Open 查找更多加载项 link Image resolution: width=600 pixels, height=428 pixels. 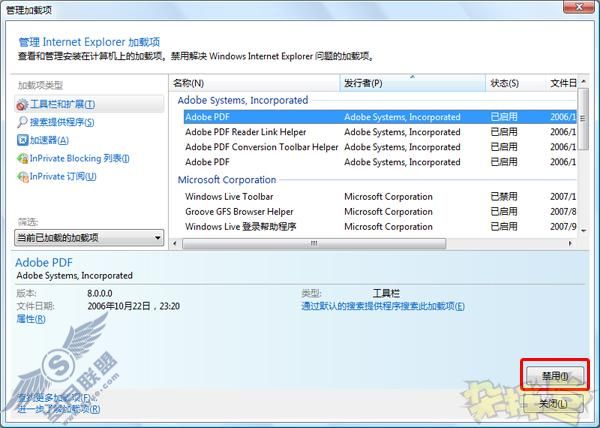coord(56,398)
